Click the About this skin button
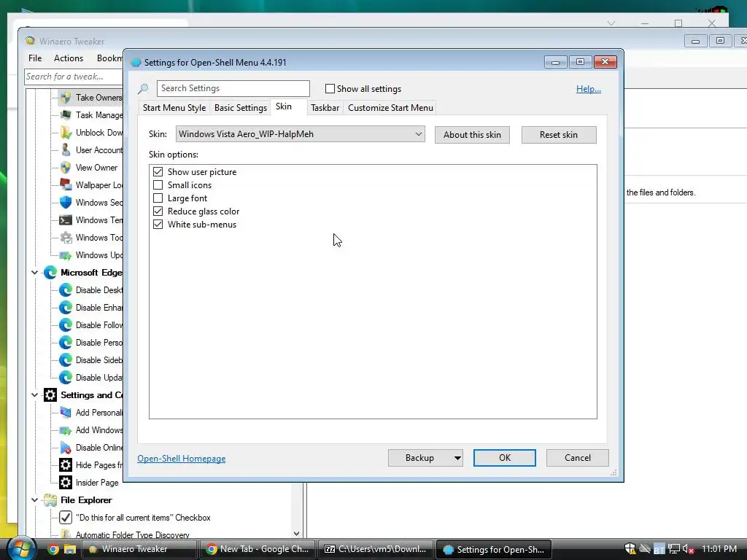This screenshot has height=560, width=747. tap(472, 135)
